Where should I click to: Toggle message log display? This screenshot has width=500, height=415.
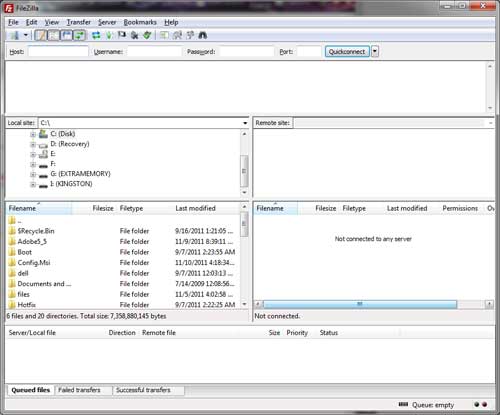(x=41, y=35)
